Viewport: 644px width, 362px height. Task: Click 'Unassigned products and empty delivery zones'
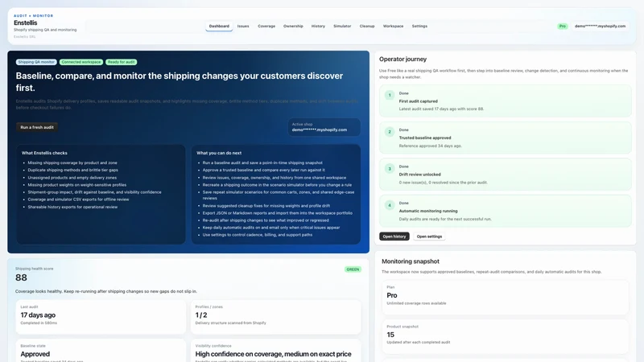pyautogui.click(x=72, y=178)
